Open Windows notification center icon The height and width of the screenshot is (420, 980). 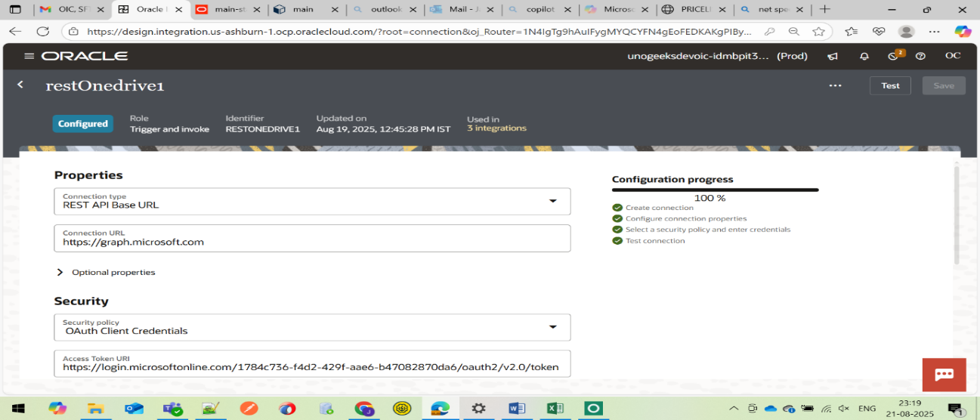[x=956, y=409]
